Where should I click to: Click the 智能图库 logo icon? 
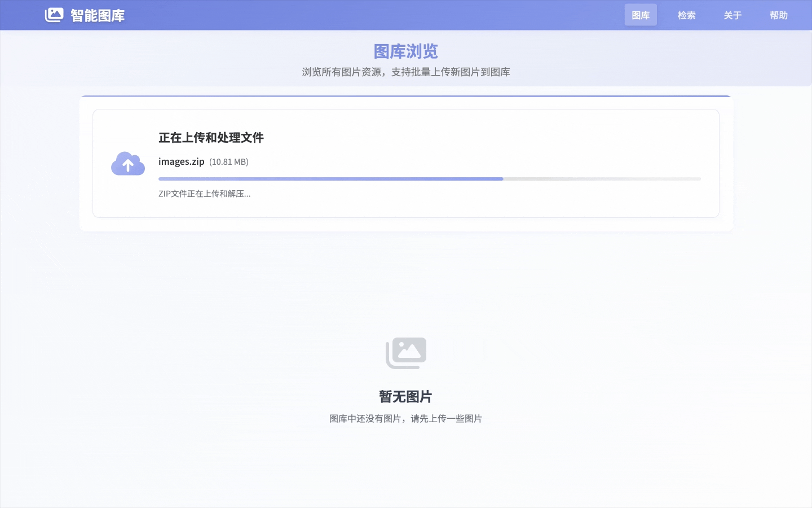54,15
